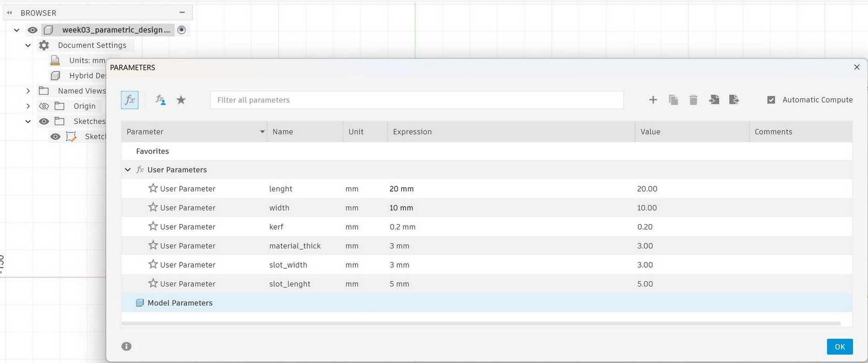This screenshot has height=363, width=868.
Task: Collapse week03_parametric_design root node
Action: click(x=17, y=30)
